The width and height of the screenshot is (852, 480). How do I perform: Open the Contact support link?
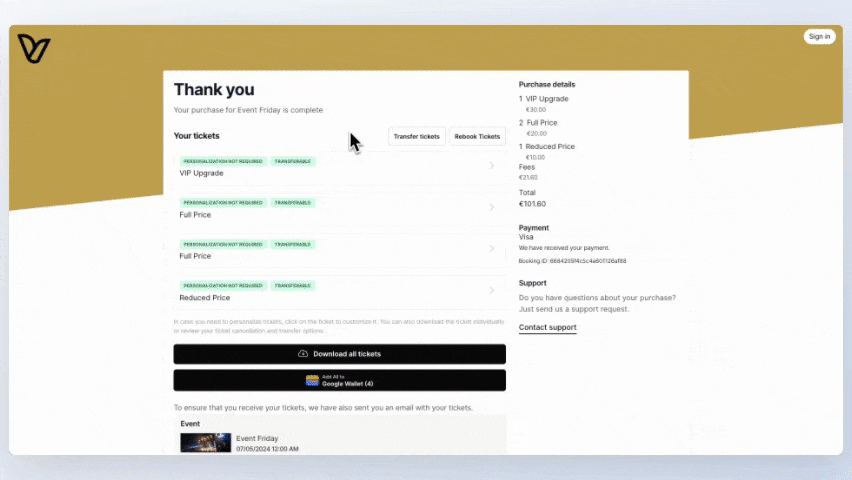(x=547, y=328)
